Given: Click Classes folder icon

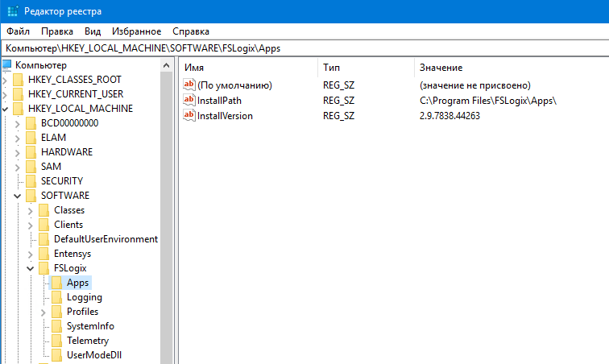Looking at the screenshot, I should coord(43,210).
